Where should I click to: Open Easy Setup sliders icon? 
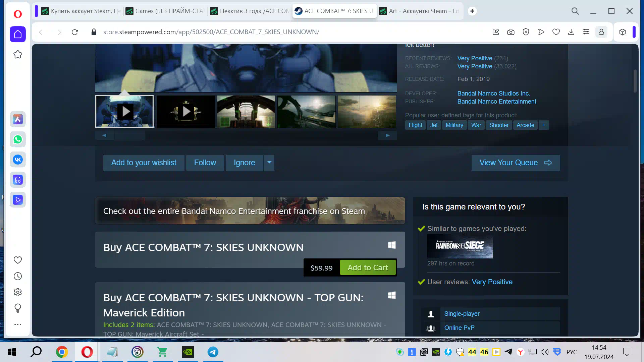coord(586,32)
